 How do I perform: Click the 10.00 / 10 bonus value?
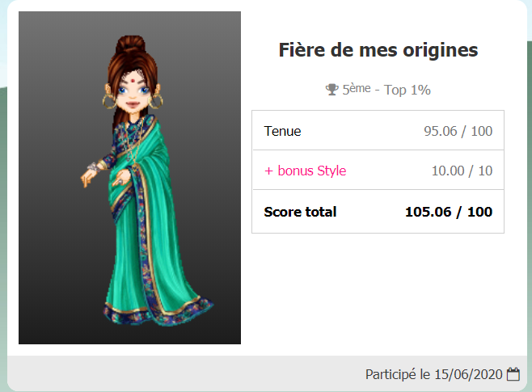(462, 171)
